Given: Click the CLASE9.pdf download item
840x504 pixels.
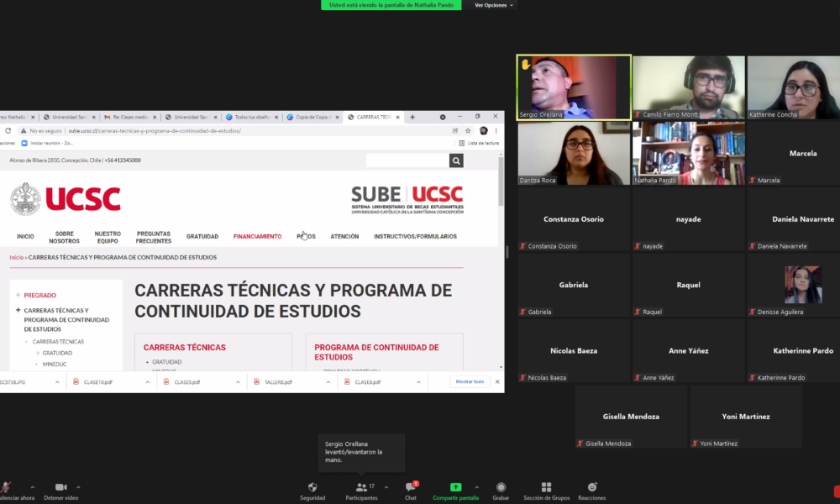Looking at the screenshot, I should click(x=187, y=382).
